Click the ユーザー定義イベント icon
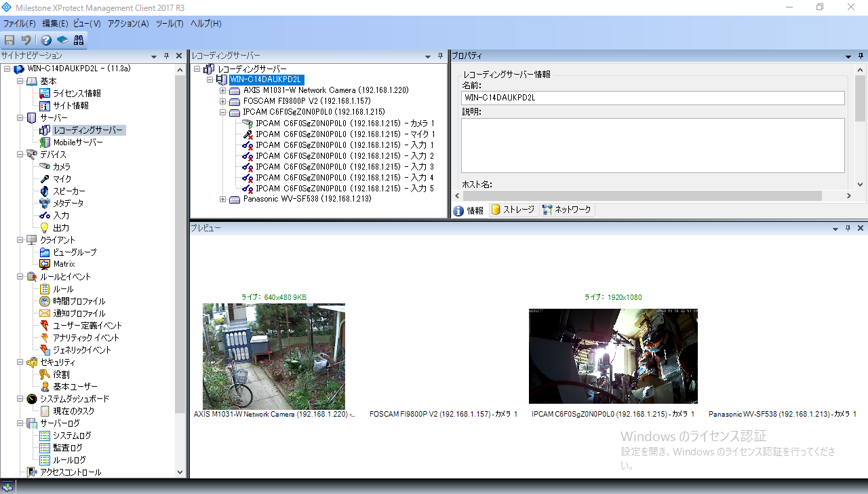This screenshot has width=868, height=494. tap(45, 326)
